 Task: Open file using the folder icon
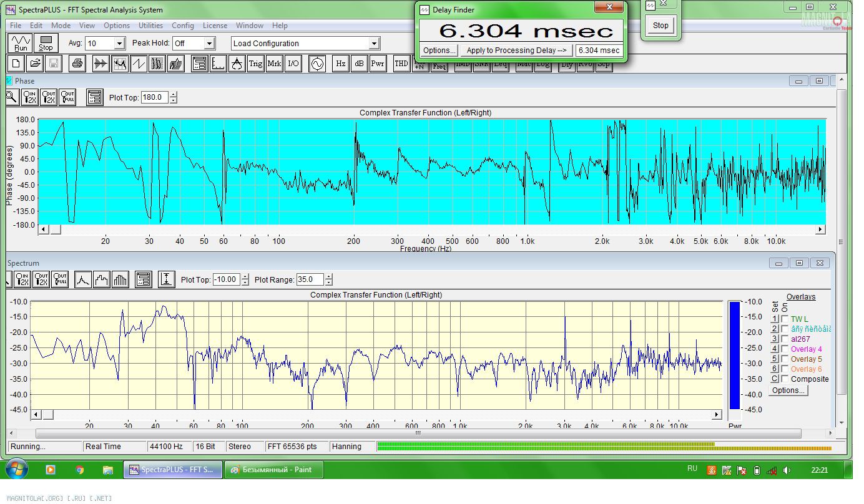tap(35, 63)
